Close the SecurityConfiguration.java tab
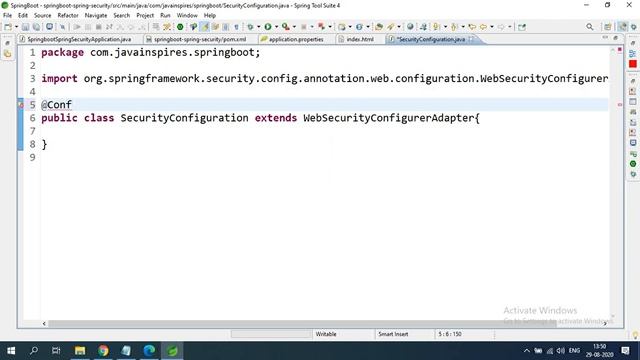Screen dimensions: 640x360 (471, 39)
